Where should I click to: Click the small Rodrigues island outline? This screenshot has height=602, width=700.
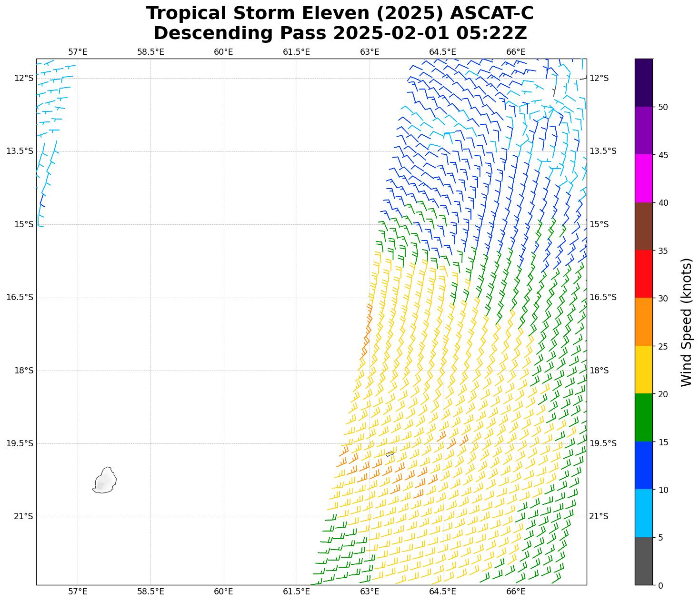(x=390, y=454)
